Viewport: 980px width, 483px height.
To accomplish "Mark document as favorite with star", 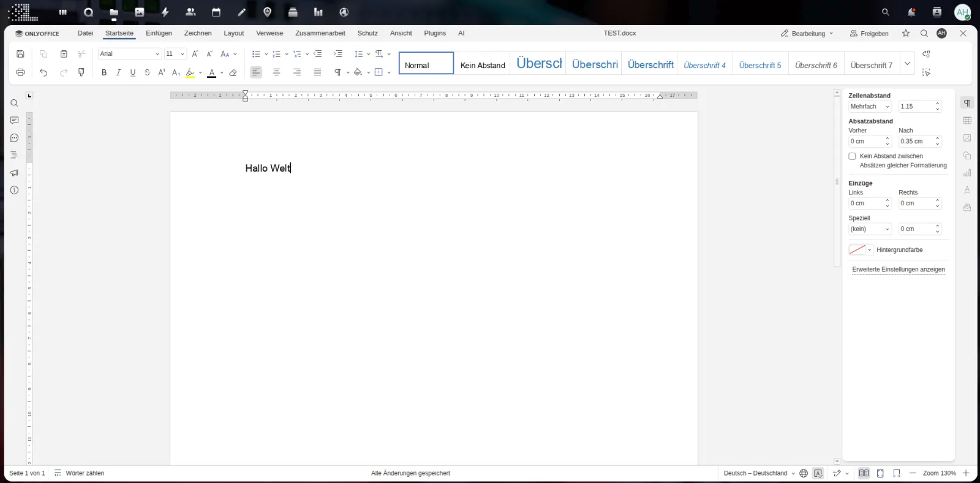I will 906,33.
